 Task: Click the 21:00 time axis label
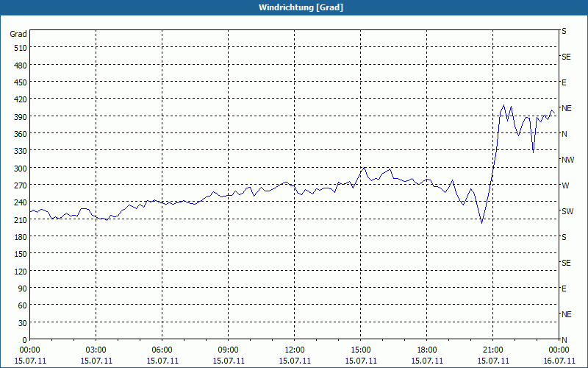(x=492, y=350)
